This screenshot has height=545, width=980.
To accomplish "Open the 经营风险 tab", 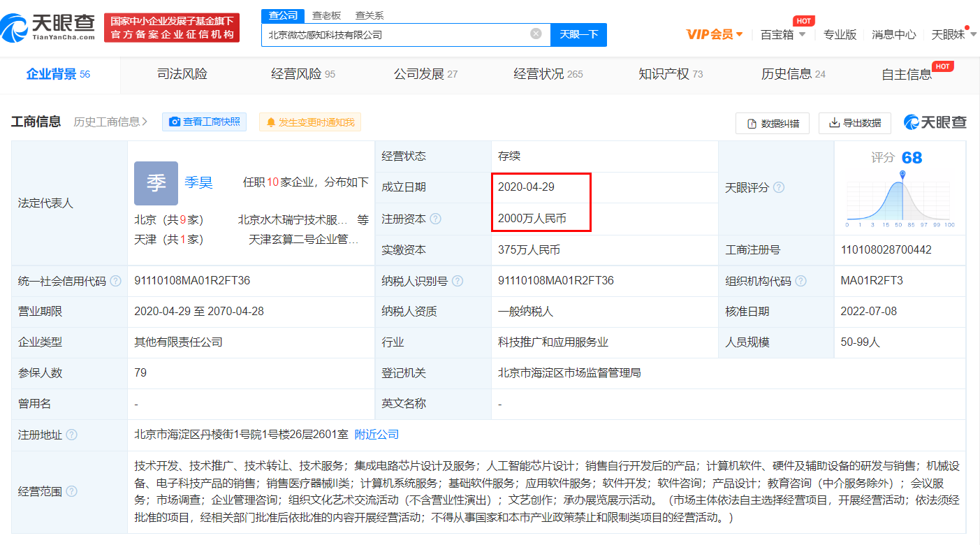I will (x=303, y=74).
